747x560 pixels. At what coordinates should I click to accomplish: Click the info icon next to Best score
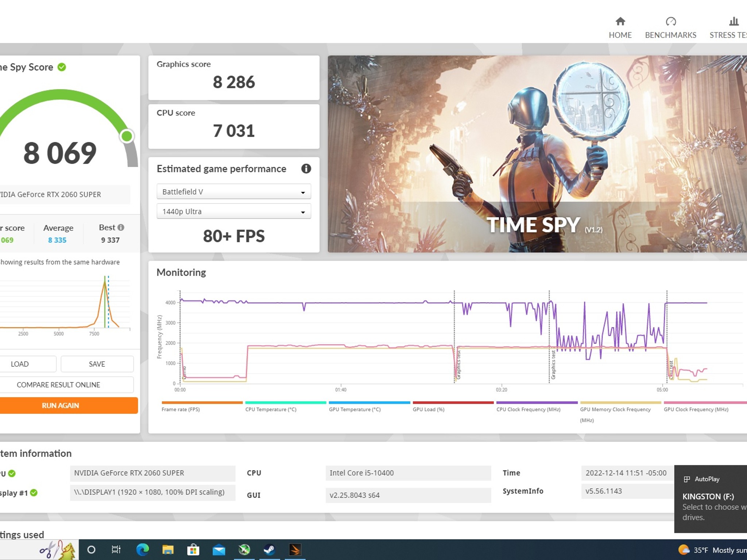(120, 227)
